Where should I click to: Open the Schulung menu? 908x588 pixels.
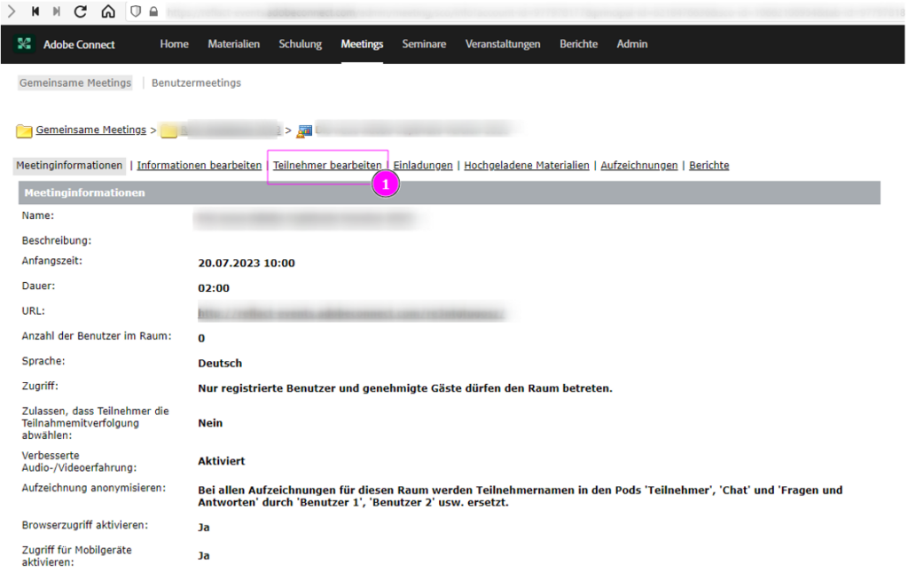point(300,44)
